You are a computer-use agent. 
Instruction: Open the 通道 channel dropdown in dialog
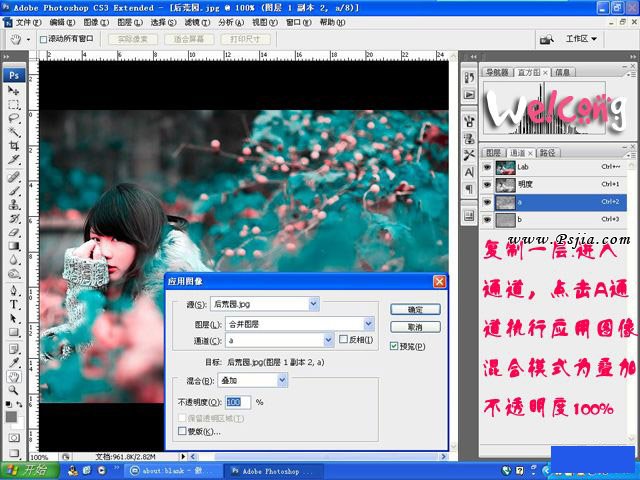(x=329, y=340)
